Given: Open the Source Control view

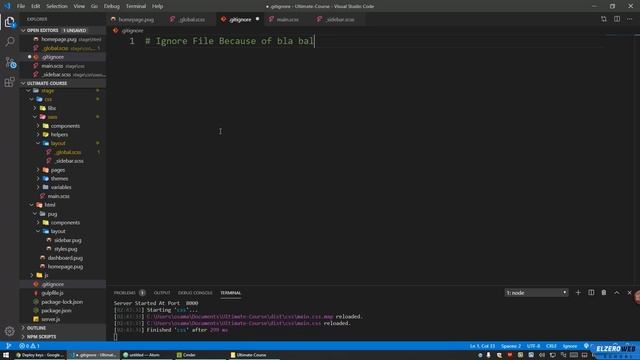Looking at the screenshot, I should [10, 62].
